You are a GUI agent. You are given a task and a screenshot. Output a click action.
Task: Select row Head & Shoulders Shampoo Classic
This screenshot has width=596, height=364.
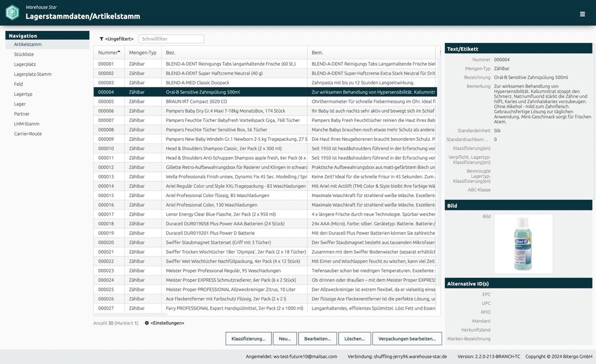click(265, 148)
